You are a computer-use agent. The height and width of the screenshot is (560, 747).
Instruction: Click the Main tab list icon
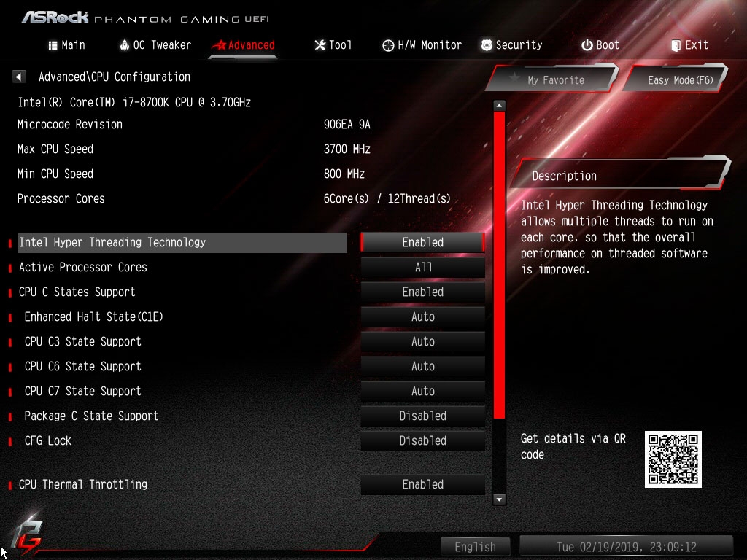[53, 45]
